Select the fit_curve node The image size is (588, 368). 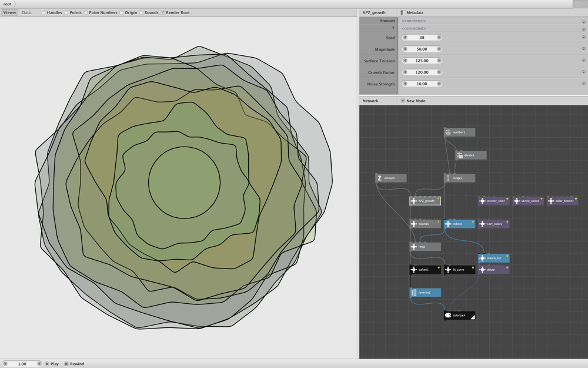(459, 270)
